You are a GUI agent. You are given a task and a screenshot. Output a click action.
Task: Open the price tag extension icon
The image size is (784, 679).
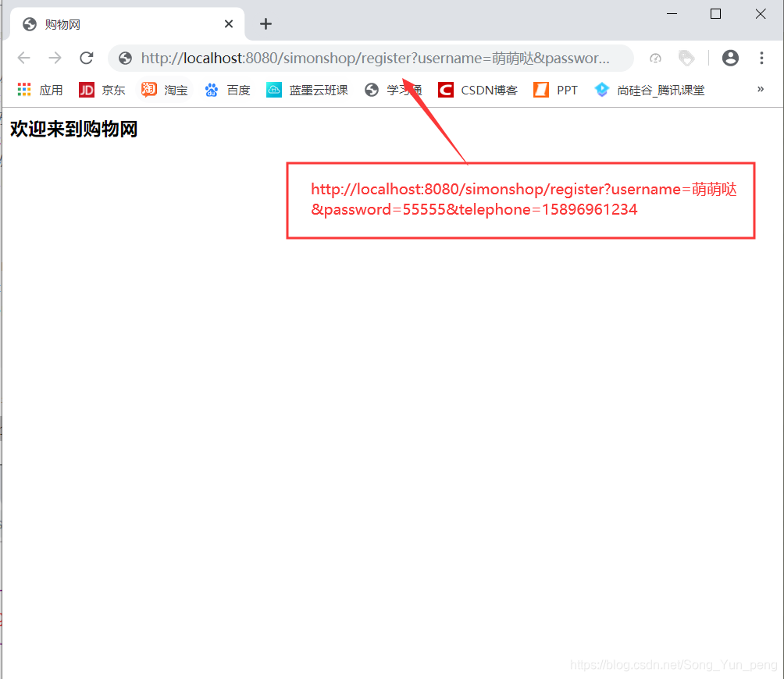click(x=686, y=59)
